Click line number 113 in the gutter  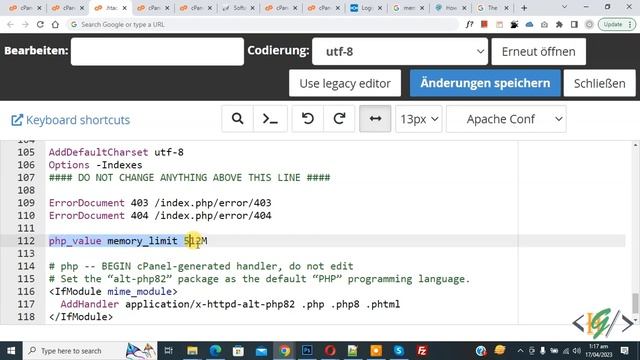click(x=26, y=253)
